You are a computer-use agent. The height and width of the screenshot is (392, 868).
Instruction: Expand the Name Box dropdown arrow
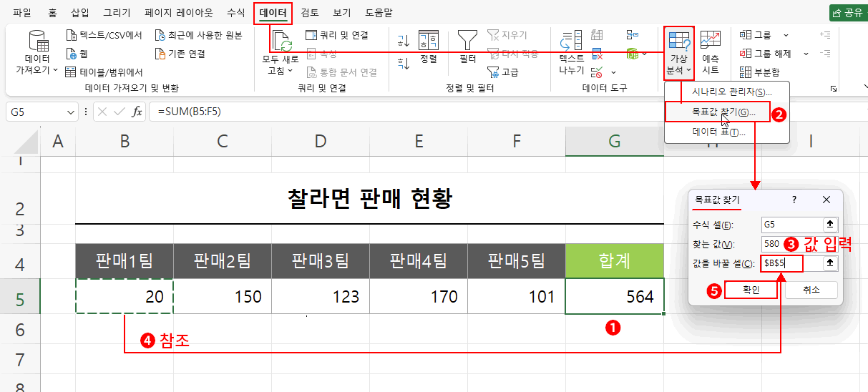(x=70, y=112)
